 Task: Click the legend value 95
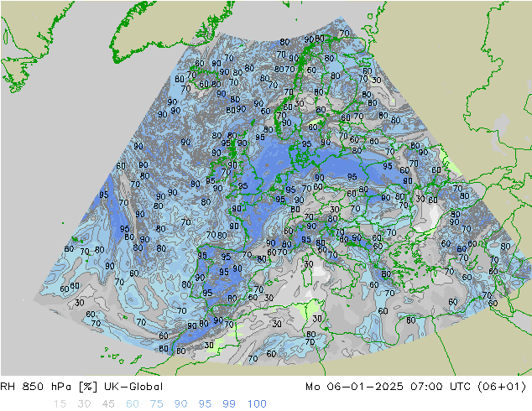point(205,404)
